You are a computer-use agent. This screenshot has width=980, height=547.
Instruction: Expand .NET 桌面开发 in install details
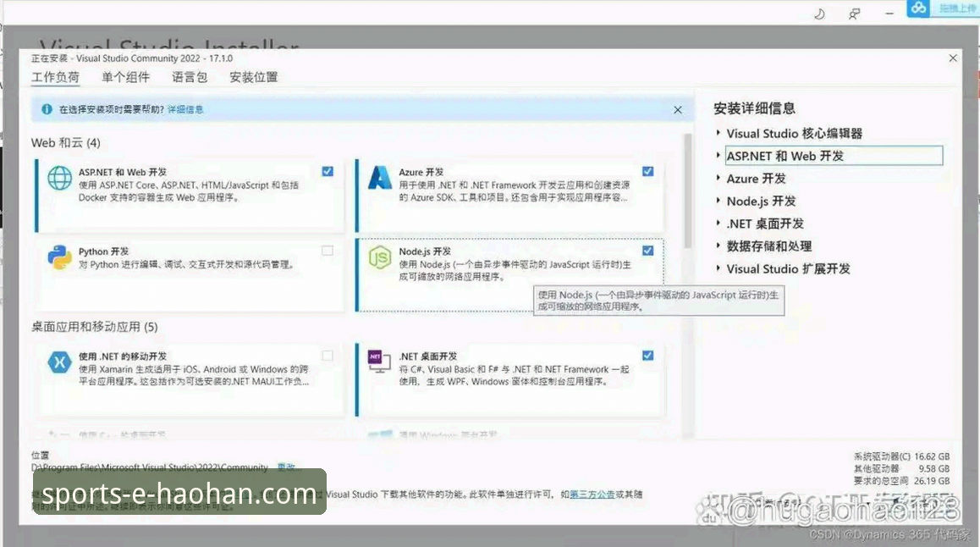click(718, 224)
